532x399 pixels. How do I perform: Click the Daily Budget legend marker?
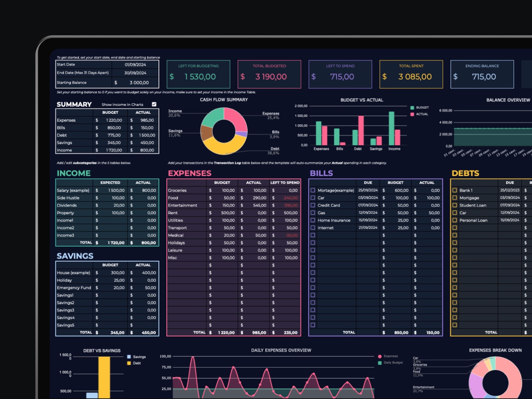[x=380, y=363]
